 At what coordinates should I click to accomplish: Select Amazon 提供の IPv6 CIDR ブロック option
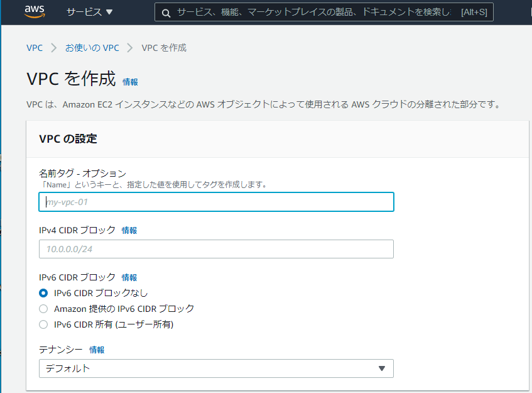click(x=43, y=309)
